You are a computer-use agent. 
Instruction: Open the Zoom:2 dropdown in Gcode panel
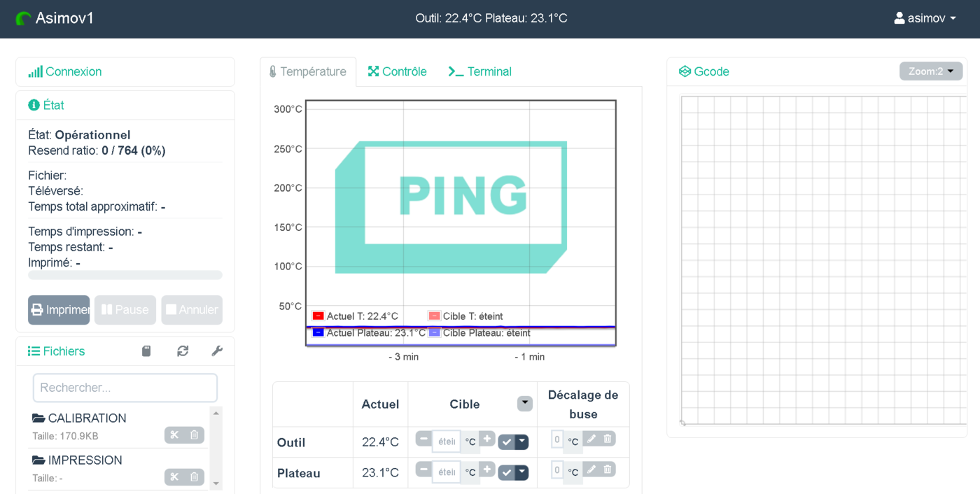pos(930,71)
